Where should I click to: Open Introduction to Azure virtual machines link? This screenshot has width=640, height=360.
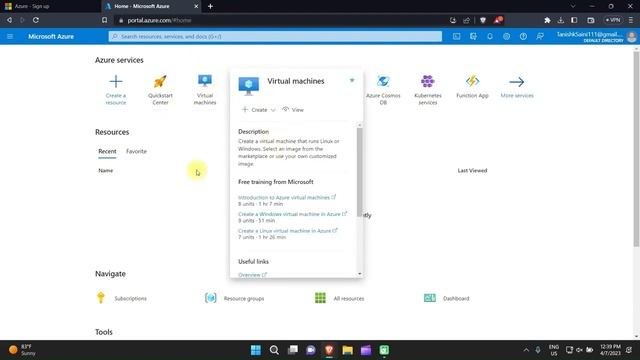click(287, 197)
